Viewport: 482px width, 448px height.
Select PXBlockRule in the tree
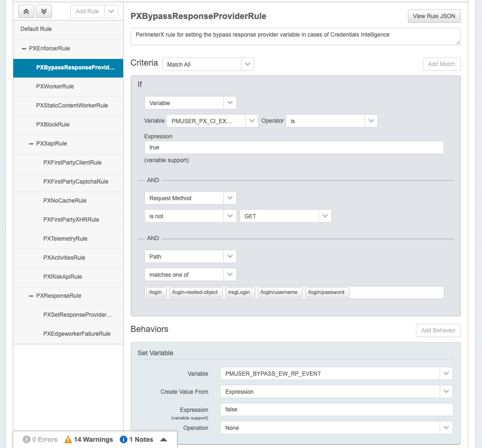(x=68, y=125)
